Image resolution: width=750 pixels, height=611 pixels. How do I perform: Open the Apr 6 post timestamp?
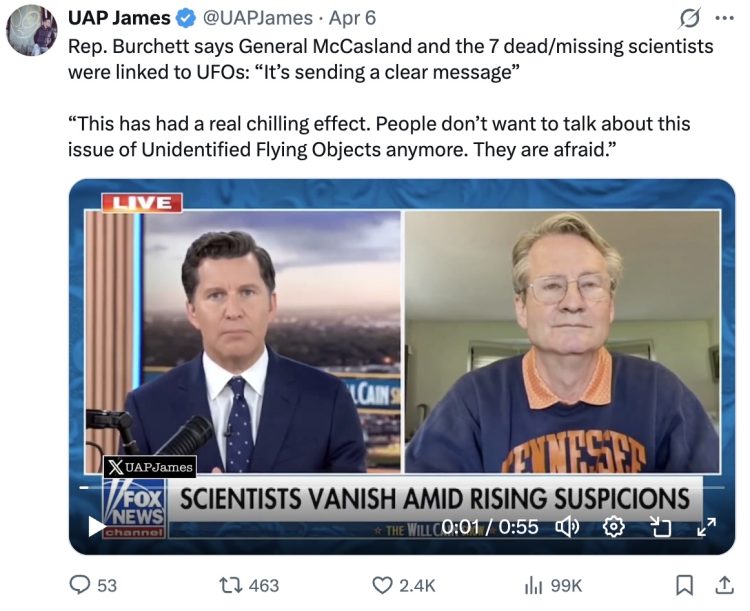click(x=350, y=18)
